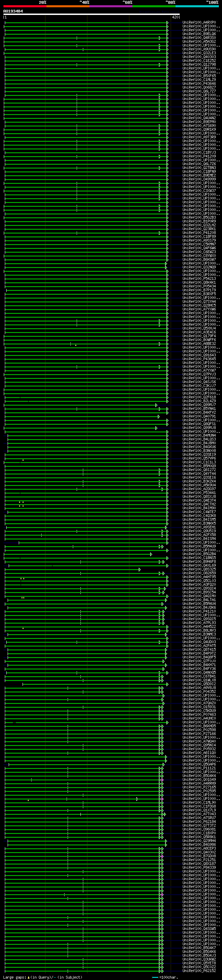Click UniRef100_A9SEH1 label
Image resolution: width=222 pixels, height=980 pixels.
pyautogui.click(x=199, y=527)
